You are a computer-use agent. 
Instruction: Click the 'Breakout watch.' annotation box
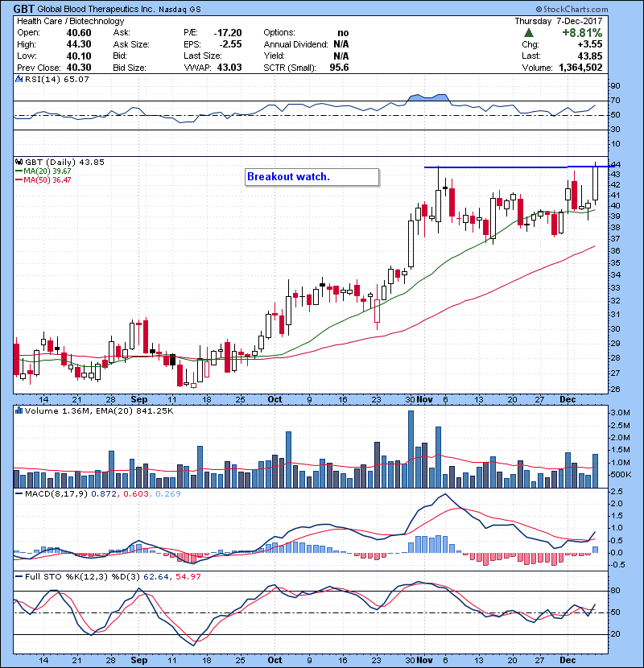(x=312, y=177)
